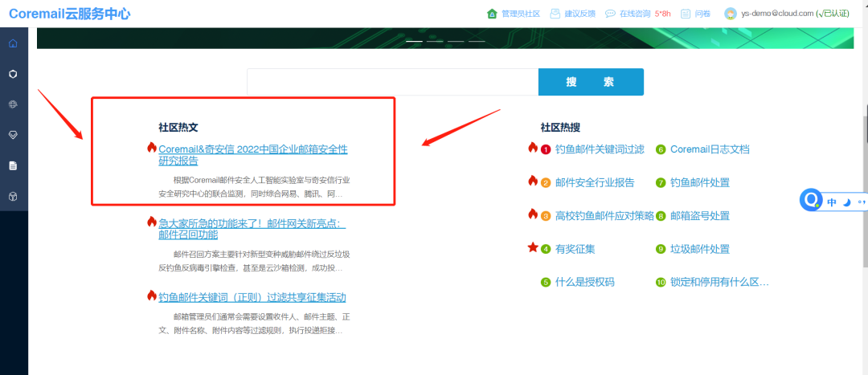
Task: Click the 根据Coremail邮件安全人工智能实验室 summary text
Action: (254, 187)
